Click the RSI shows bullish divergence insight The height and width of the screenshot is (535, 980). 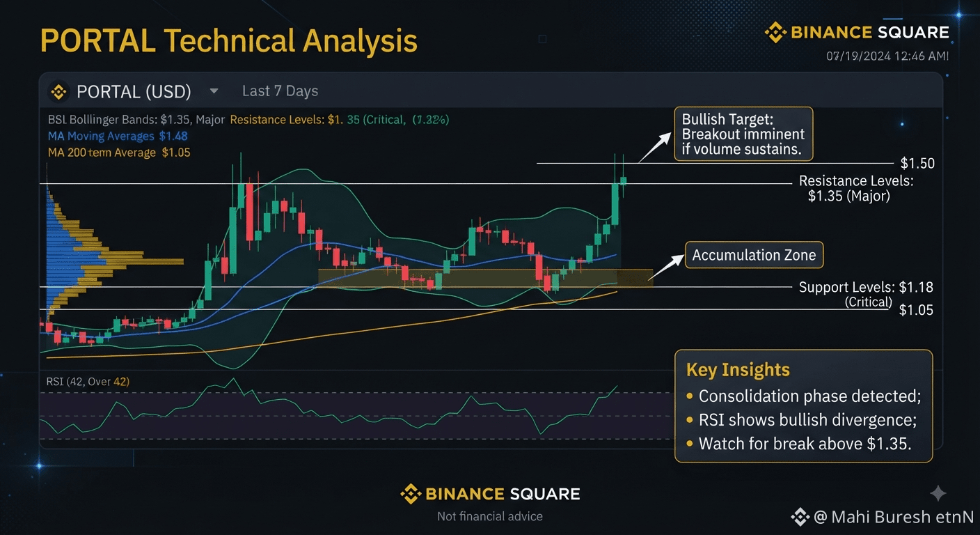(x=808, y=420)
